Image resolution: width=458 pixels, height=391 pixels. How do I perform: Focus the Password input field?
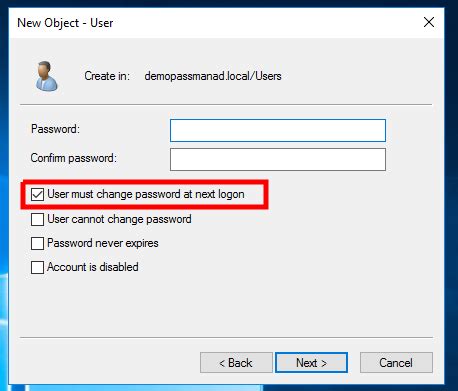(278, 130)
